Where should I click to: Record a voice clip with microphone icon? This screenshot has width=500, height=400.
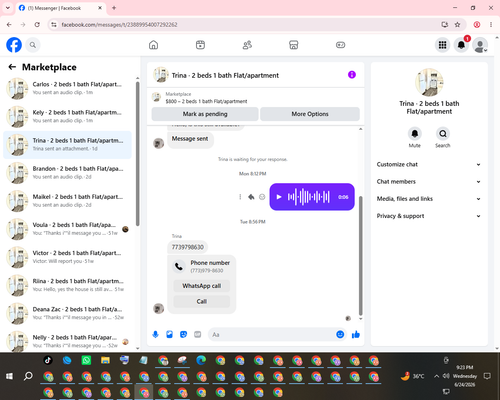[155, 334]
